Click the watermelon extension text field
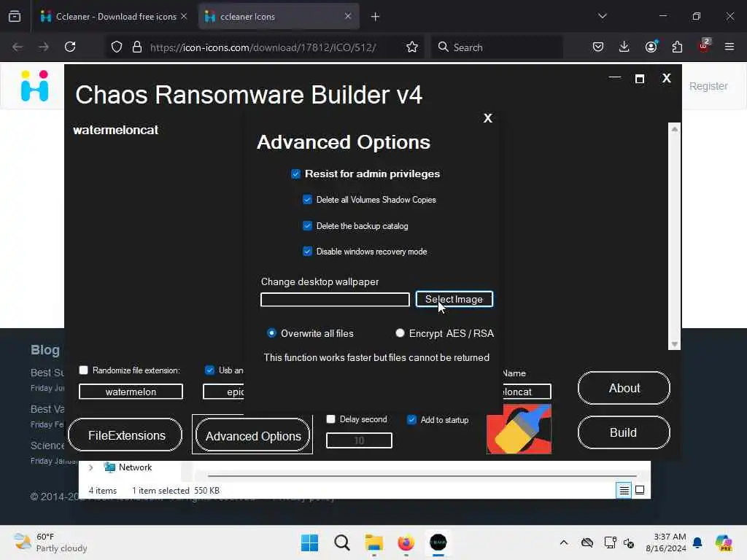 pyautogui.click(x=131, y=392)
